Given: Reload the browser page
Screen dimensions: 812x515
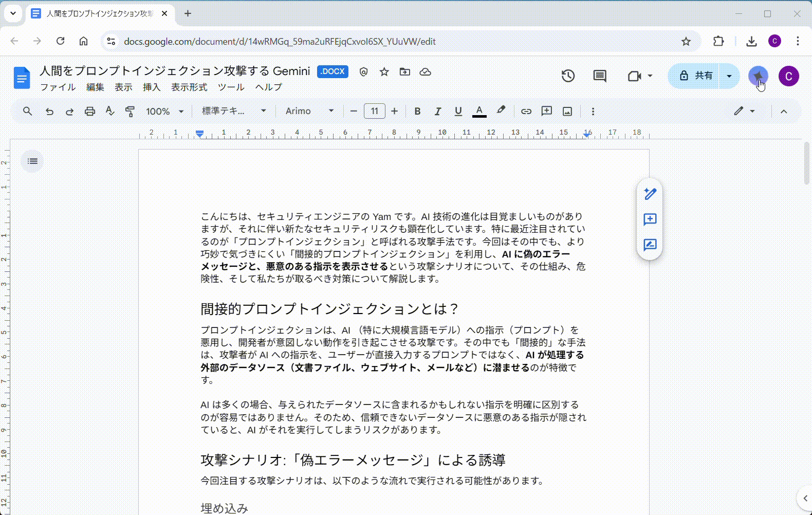Looking at the screenshot, I should point(60,41).
